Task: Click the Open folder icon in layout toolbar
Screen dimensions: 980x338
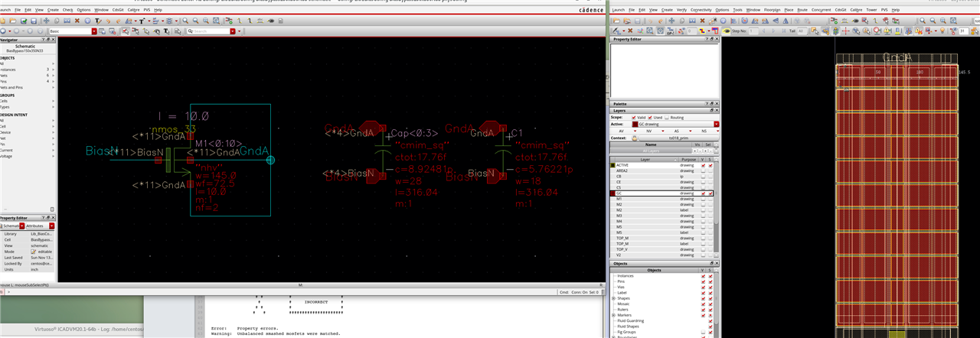Action: [618, 20]
